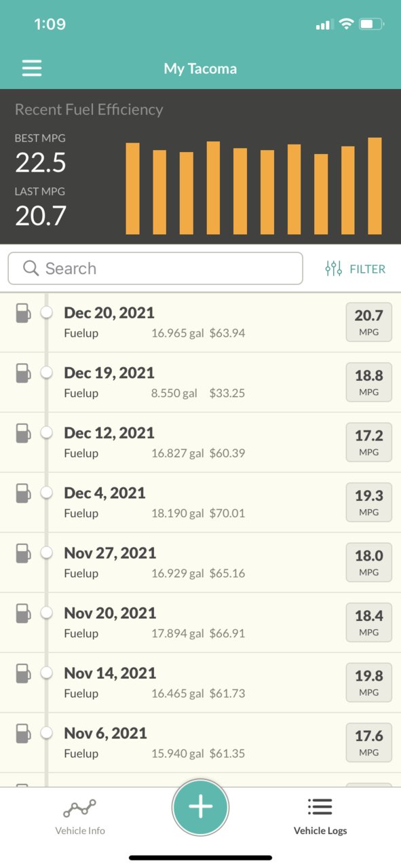Open the Vehicle Info tab
This screenshot has width=401, height=868.
(x=80, y=816)
